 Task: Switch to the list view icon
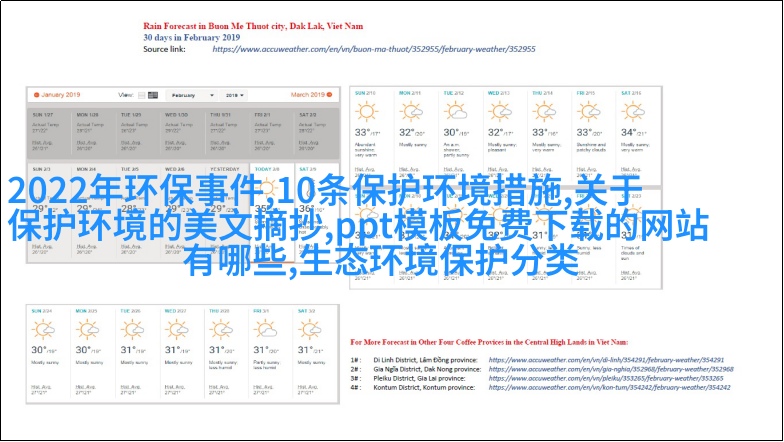[x=142, y=95]
